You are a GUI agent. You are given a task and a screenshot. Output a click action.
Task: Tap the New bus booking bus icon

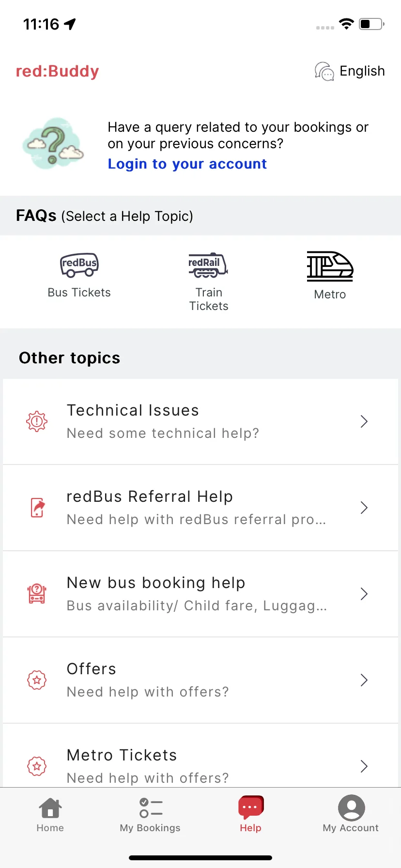(37, 593)
